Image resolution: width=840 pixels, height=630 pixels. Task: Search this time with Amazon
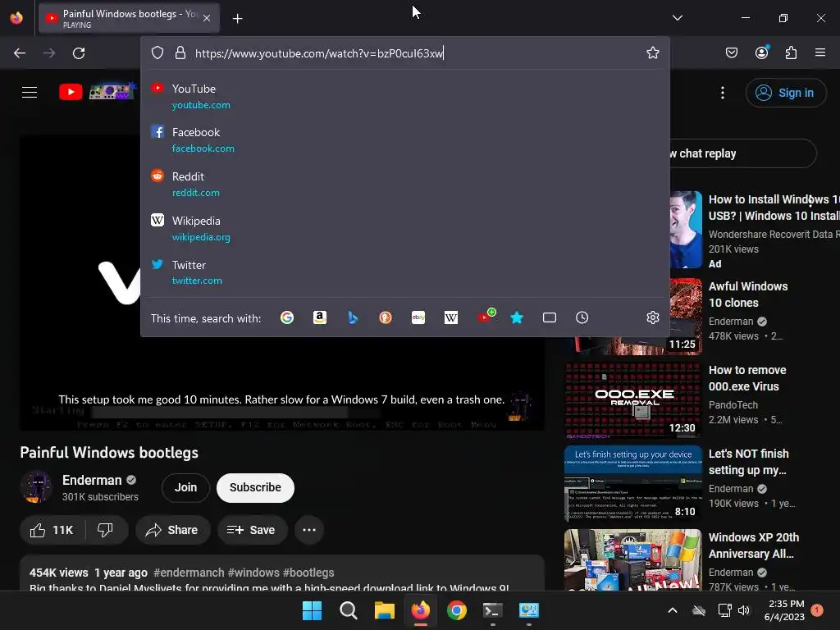click(x=320, y=317)
